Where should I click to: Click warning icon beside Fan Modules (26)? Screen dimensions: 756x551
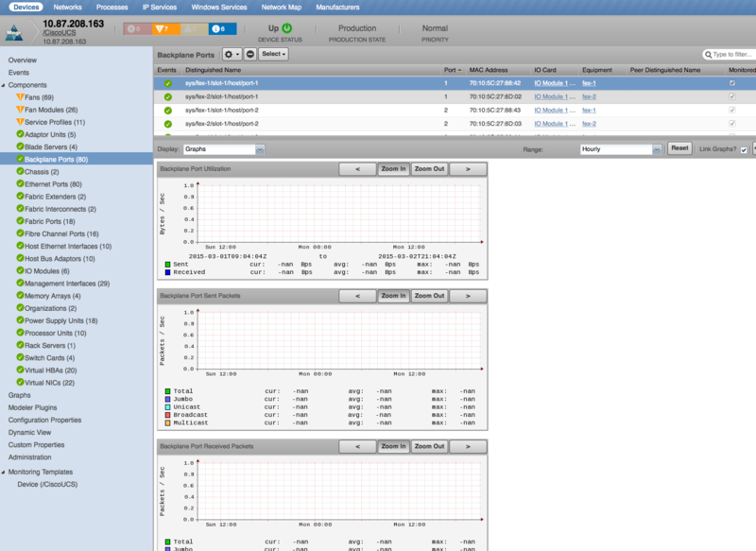tap(20, 110)
